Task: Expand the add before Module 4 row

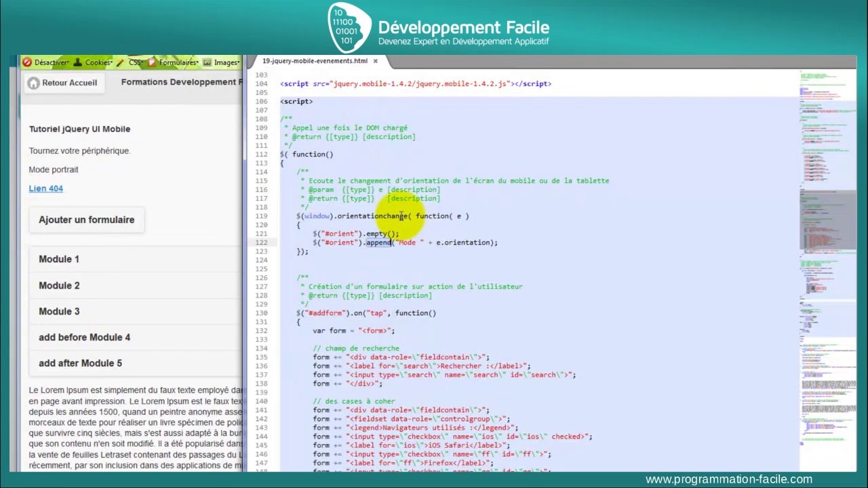Action: (136, 337)
